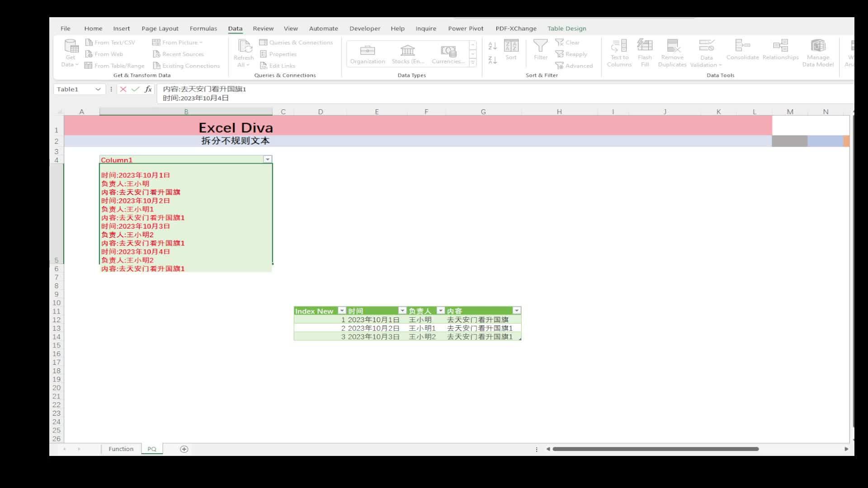Open 内容 column filter dropdown
868x488 pixels.
pyautogui.click(x=517, y=310)
